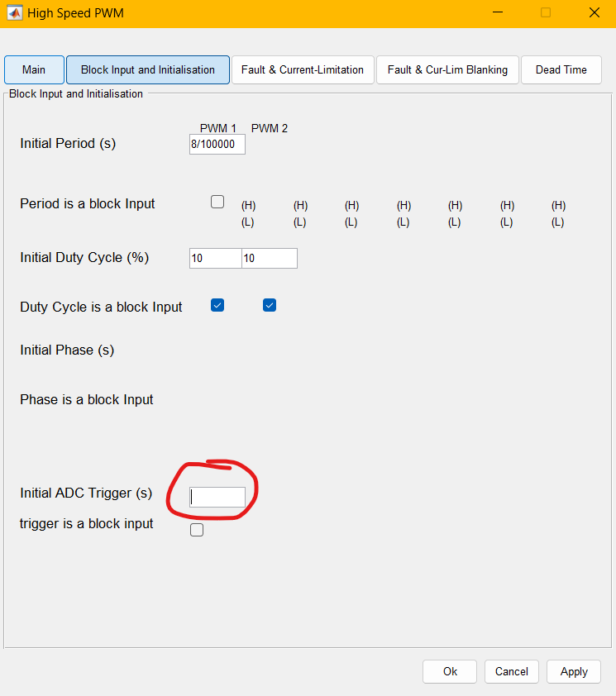Disable Duty Cycle block input for PWM 2

coord(269,305)
